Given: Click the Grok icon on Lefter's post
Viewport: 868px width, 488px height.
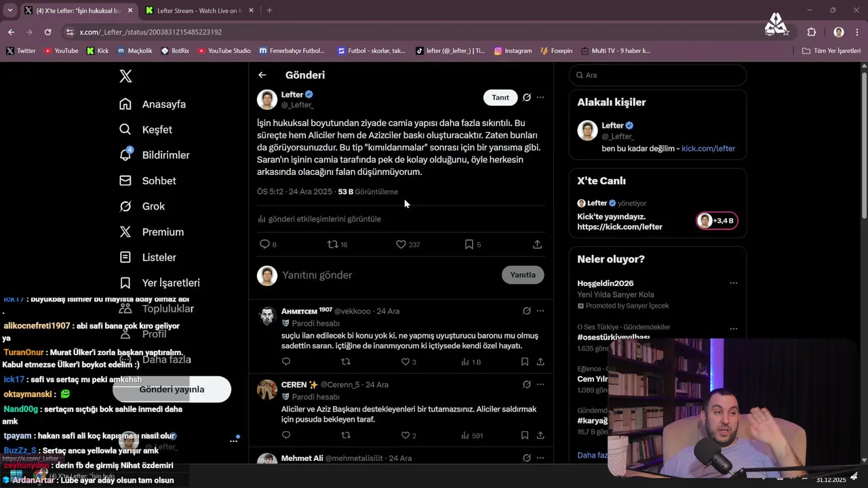Looking at the screenshot, I should [x=527, y=98].
